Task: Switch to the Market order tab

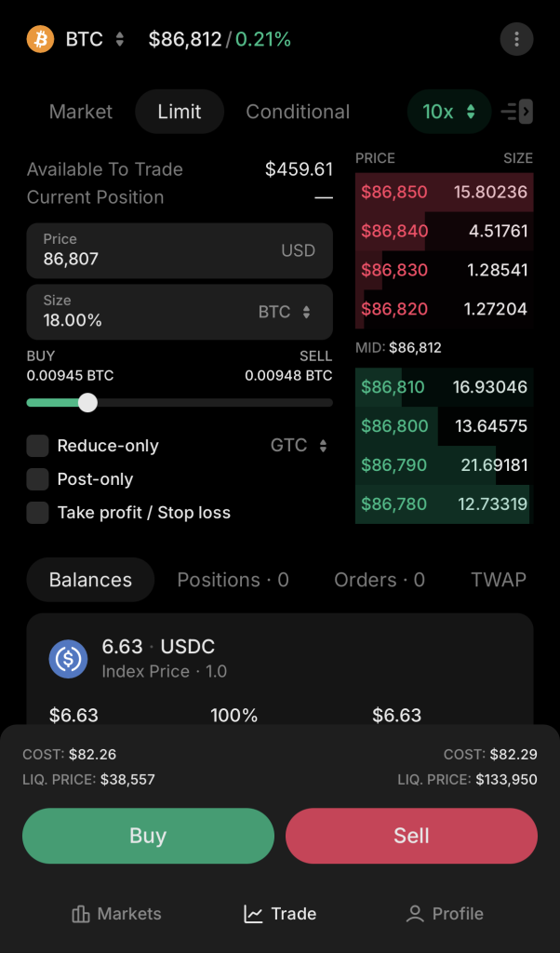Action: tap(81, 112)
